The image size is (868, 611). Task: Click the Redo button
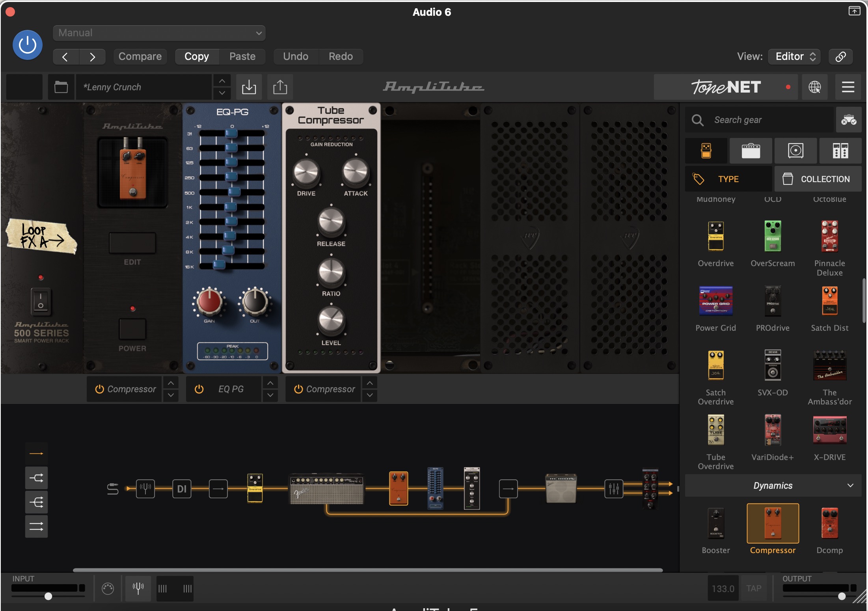[x=341, y=57]
